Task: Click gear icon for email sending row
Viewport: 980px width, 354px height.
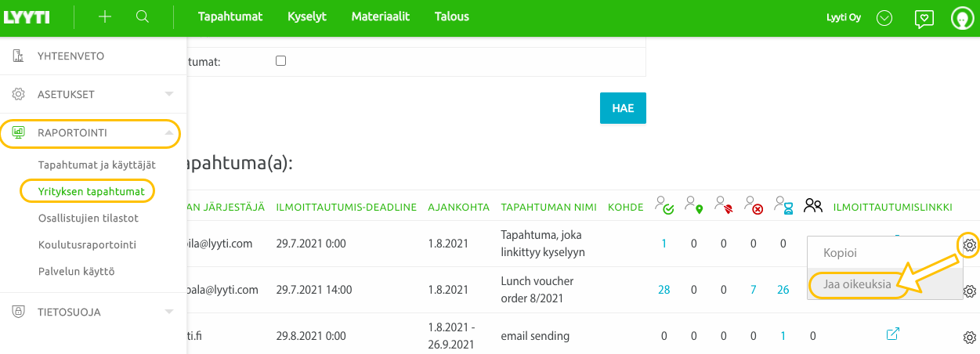Action: tap(969, 338)
